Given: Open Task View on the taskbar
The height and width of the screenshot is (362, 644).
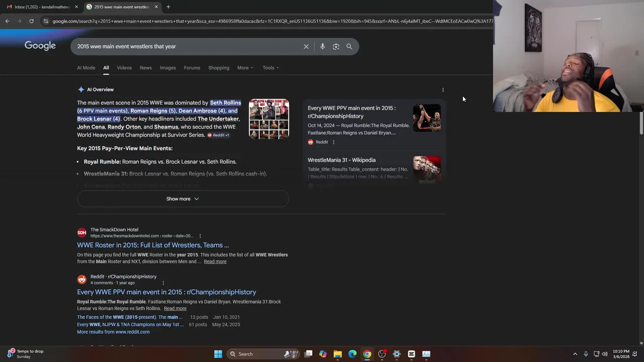Looking at the screenshot, I should 308,354.
